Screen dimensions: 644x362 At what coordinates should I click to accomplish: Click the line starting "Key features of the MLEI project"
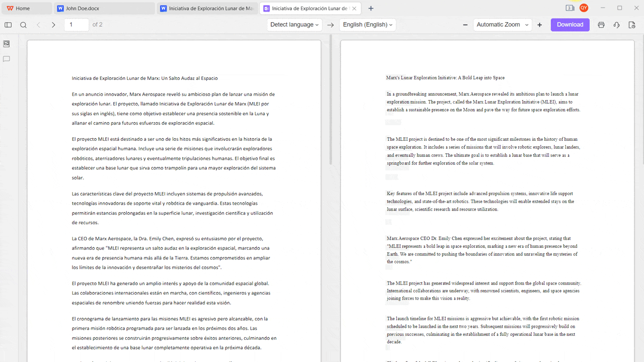point(480,194)
